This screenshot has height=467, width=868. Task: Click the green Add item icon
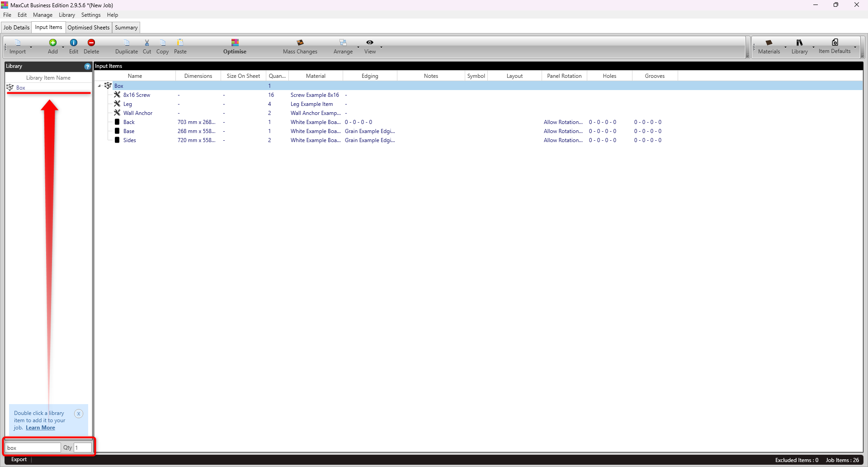(53, 43)
